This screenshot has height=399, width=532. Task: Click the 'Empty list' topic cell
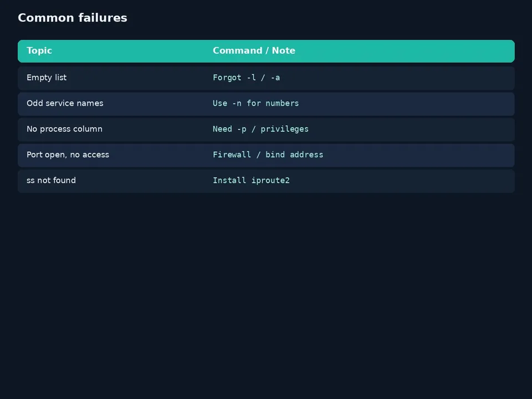coord(47,78)
